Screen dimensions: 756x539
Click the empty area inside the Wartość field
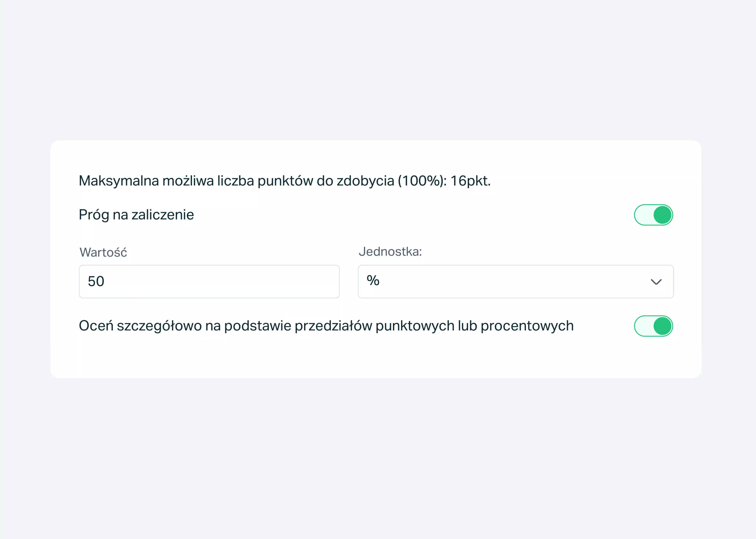[x=219, y=281]
